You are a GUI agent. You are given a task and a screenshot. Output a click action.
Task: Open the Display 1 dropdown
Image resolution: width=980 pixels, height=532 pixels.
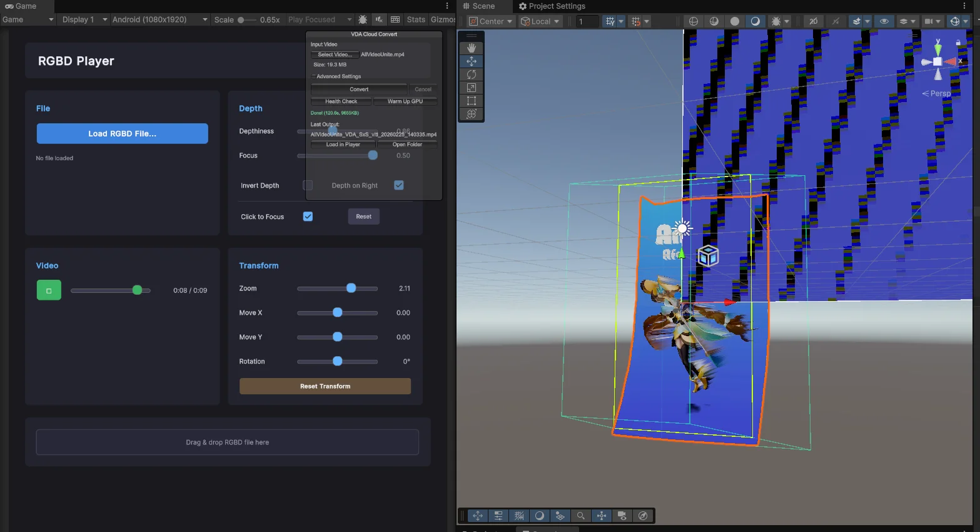tap(84, 19)
